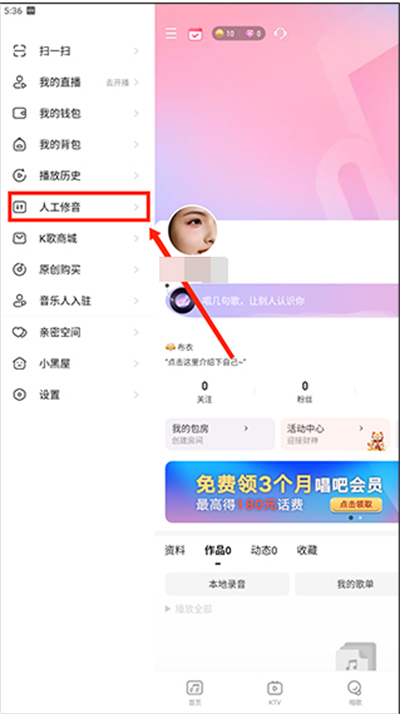The image size is (400, 714).
Task: Switch to the 资料 tab
Action: [x=175, y=551]
